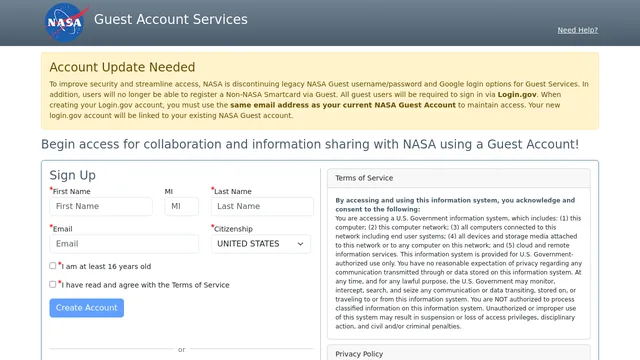
Task: Click the Account Update Needed heading
Action: [x=122, y=67]
